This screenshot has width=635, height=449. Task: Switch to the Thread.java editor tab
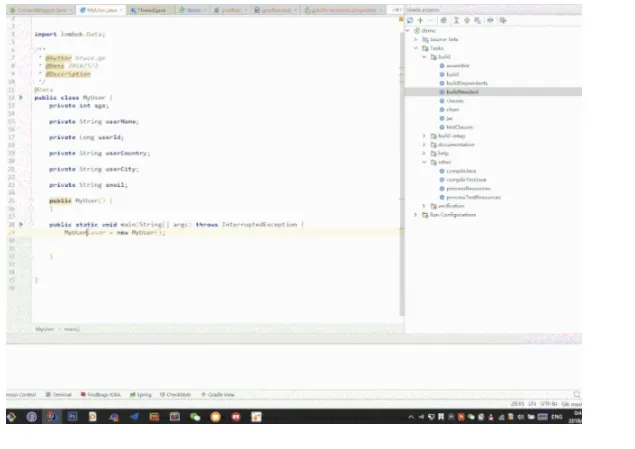tap(151, 10)
